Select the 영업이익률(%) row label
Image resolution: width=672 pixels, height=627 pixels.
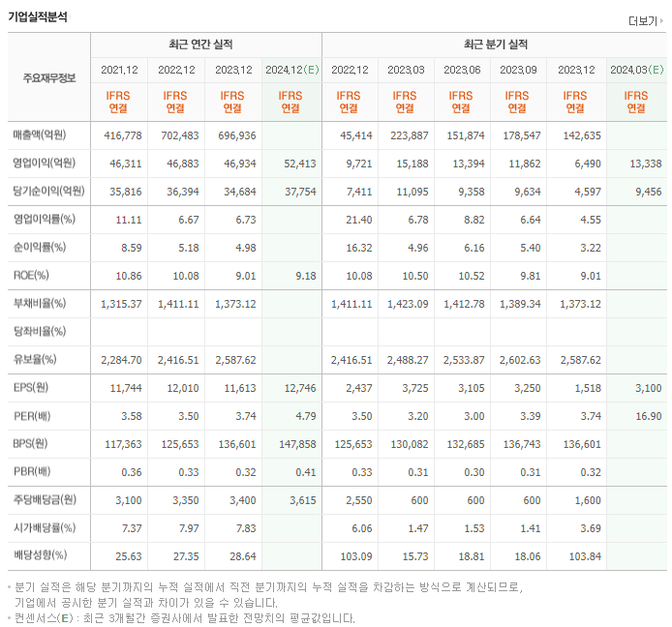point(45,219)
